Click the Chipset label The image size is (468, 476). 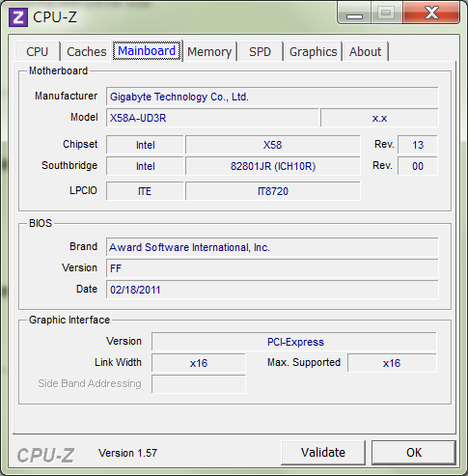(x=80, y=144)
